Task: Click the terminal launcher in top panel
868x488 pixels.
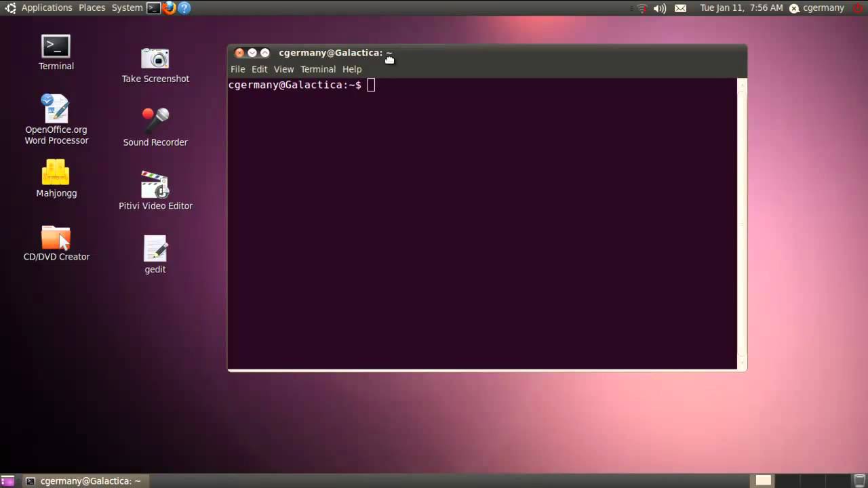Action: (154, 8)
